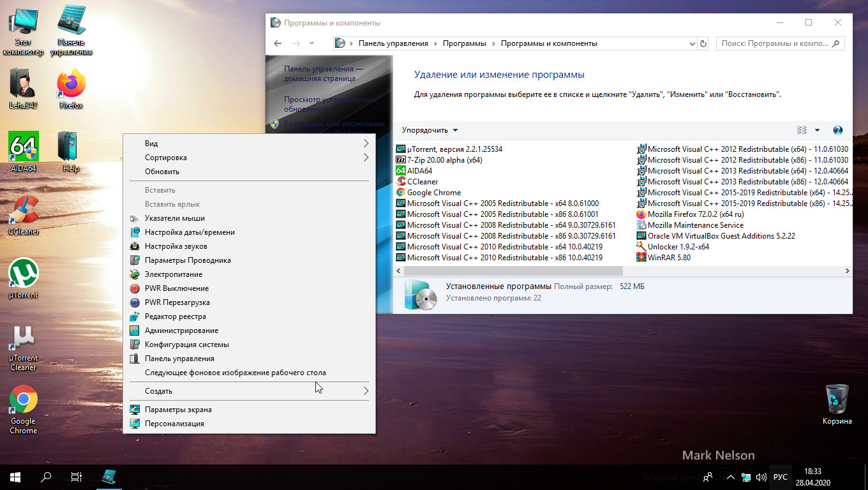
Task: Select Mozilla Firefox 72.0.2 (x64 ru) entry
Action: (x=690, y=214)
